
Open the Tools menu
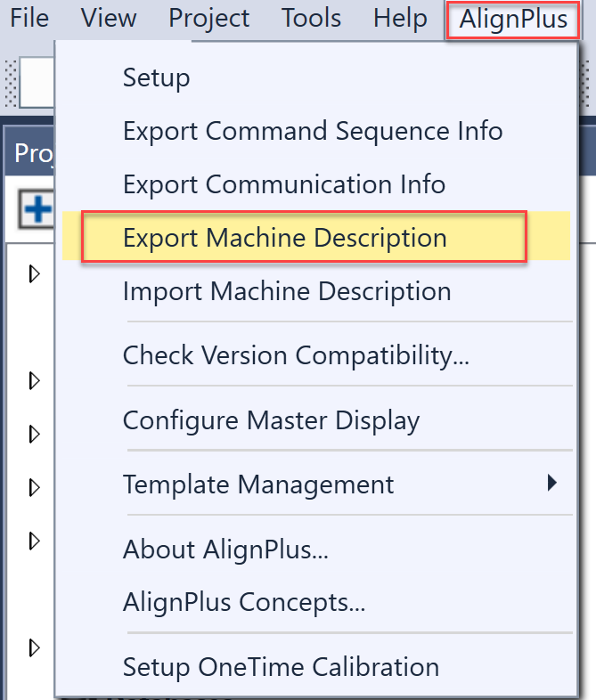tap(311, 19)
